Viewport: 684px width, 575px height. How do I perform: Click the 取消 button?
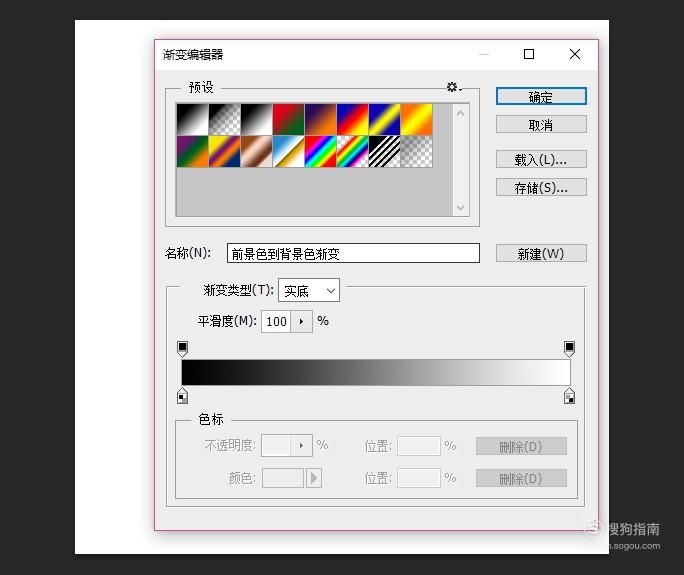pos(541,124)
